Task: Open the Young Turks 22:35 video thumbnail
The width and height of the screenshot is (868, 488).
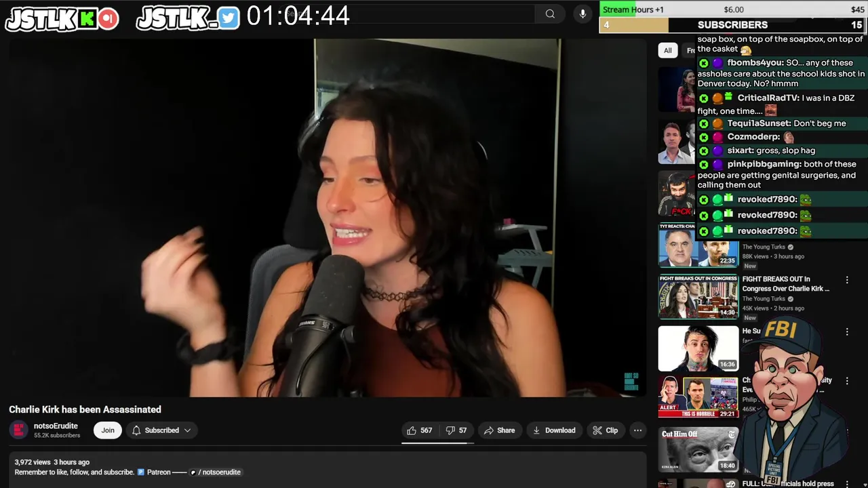Action: 698,245
